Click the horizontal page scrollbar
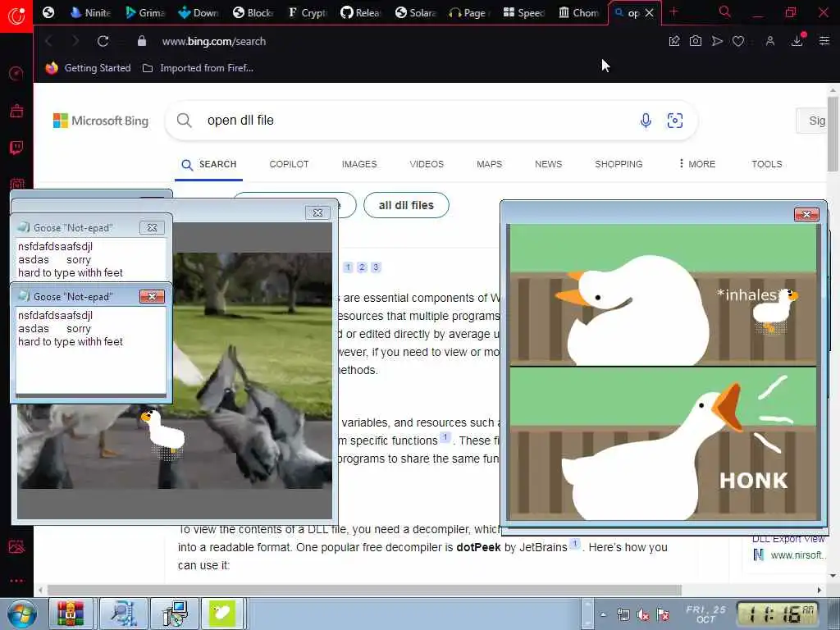 click(x=364, y=591)
